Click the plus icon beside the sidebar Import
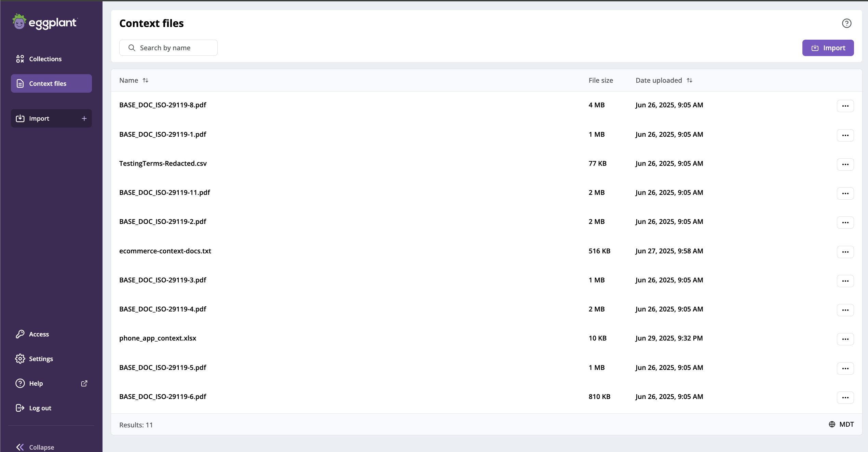 tap(84, 118)
